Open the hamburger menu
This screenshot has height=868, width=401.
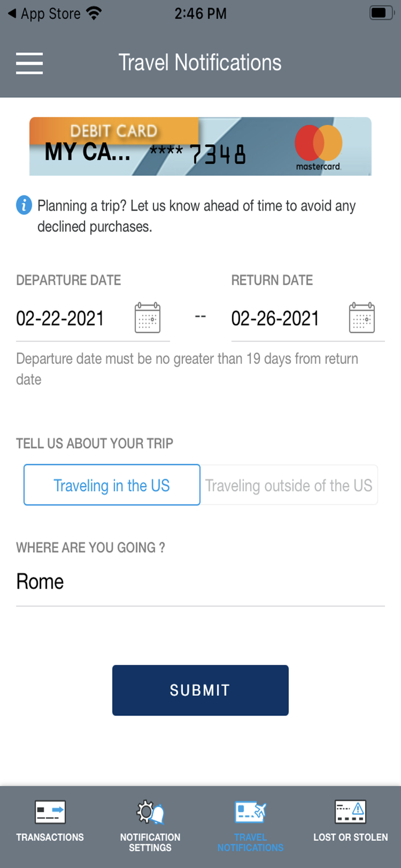pyautogui.click(x=30, y=63)
